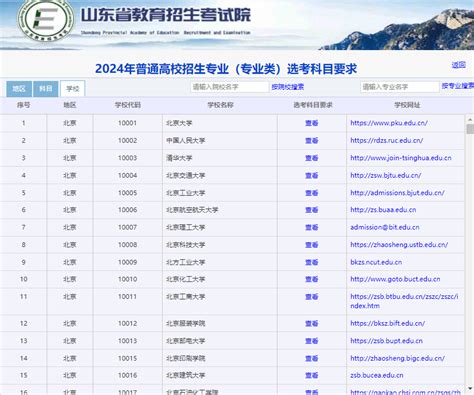This screenshot has width=474, height=395.
Task: Open the admissions.bjut.edu.cn link
Action: pos(397,193)
